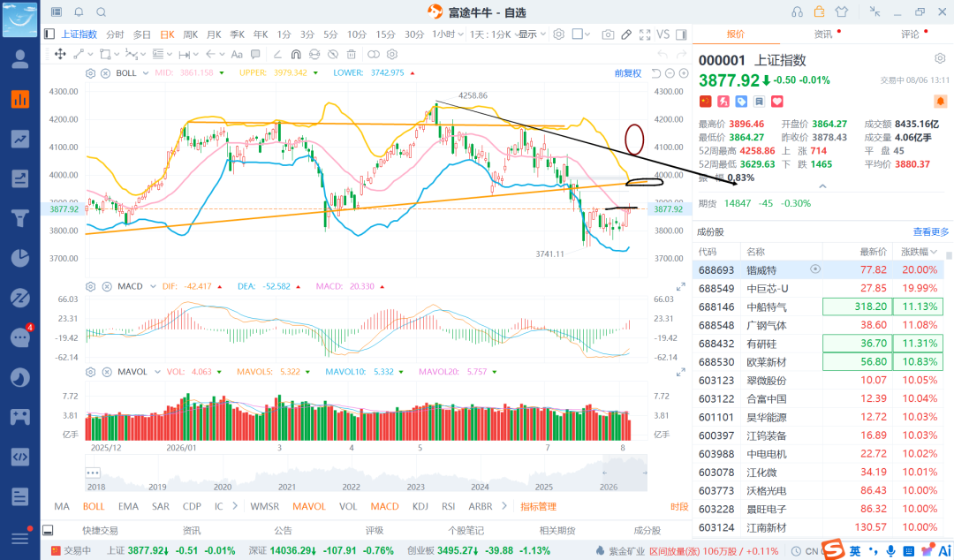Open the account profile sidebar icon

pyautogui.click(x=20, y=59)
